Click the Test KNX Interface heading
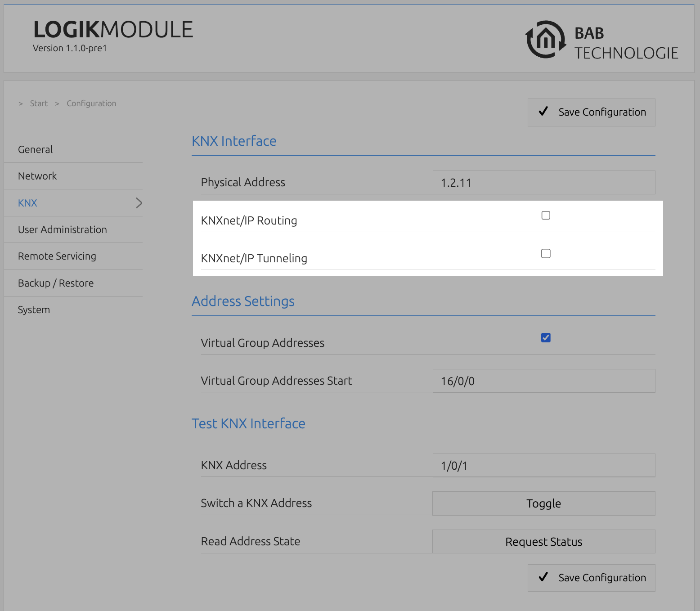 click(248, 423)
